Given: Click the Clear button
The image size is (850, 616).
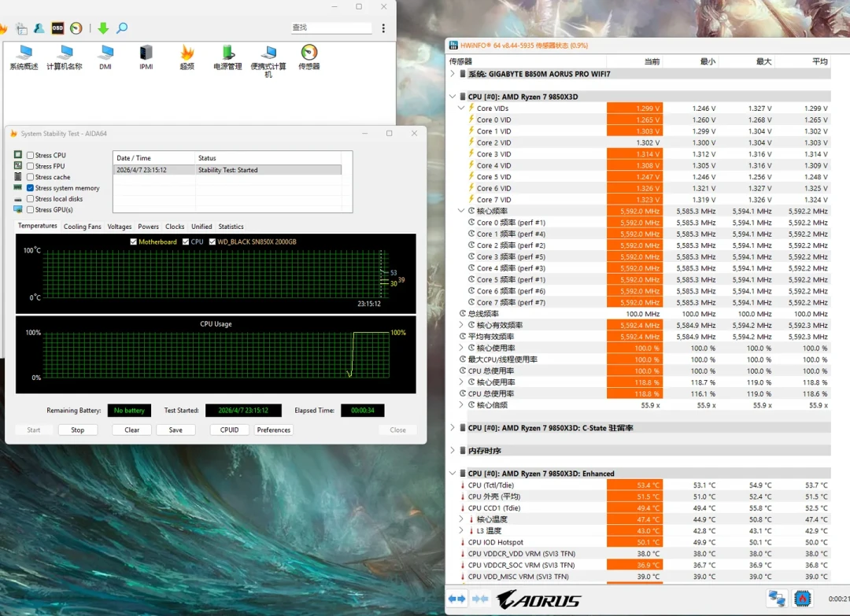Looking at the screenshot, I should pos(131,430).
